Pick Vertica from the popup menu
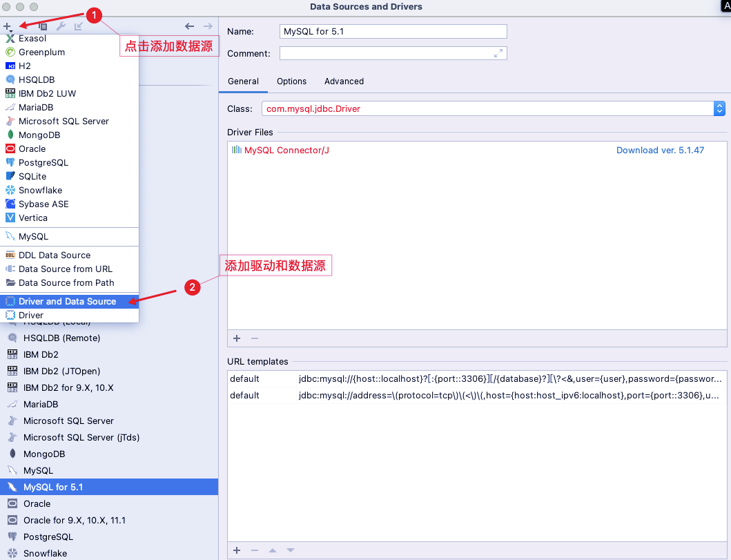Viewport: 731px width, 560px height. 70,218
